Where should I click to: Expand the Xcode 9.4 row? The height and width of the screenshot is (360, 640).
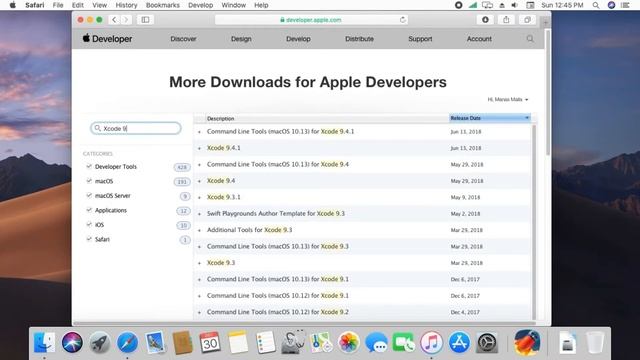pos(200,181)
